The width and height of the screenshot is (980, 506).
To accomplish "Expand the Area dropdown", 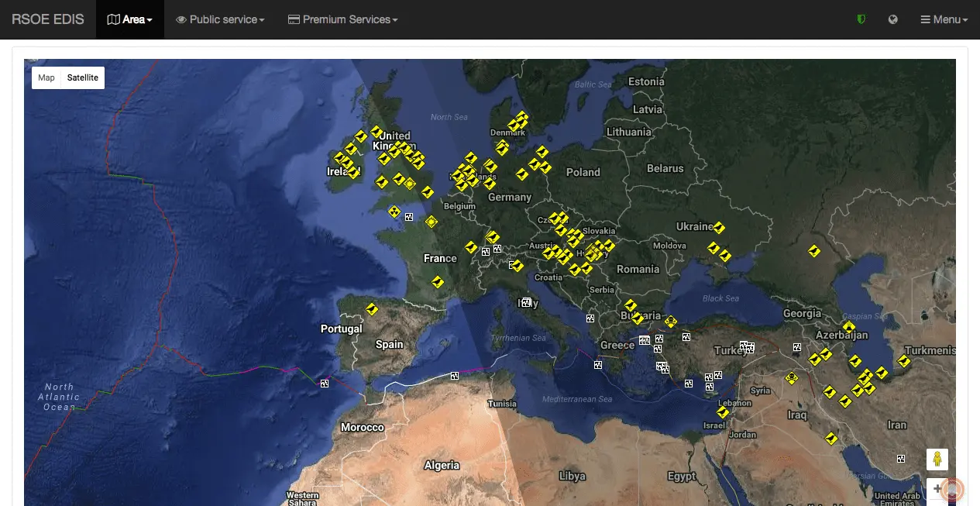I will point(129,19).
